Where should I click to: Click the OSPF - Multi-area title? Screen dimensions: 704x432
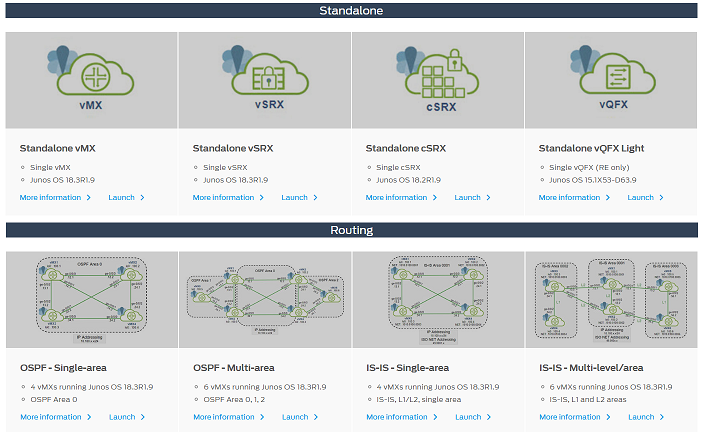pos(234,368)
